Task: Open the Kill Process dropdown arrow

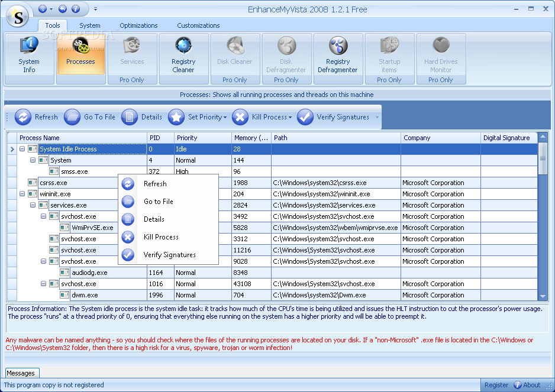Action: (x=291, y=118)
